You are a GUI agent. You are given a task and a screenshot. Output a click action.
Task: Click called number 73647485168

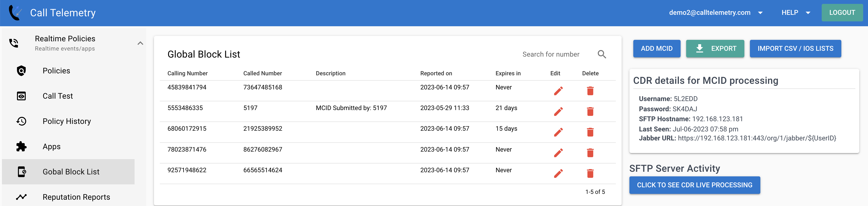[263, 87]
